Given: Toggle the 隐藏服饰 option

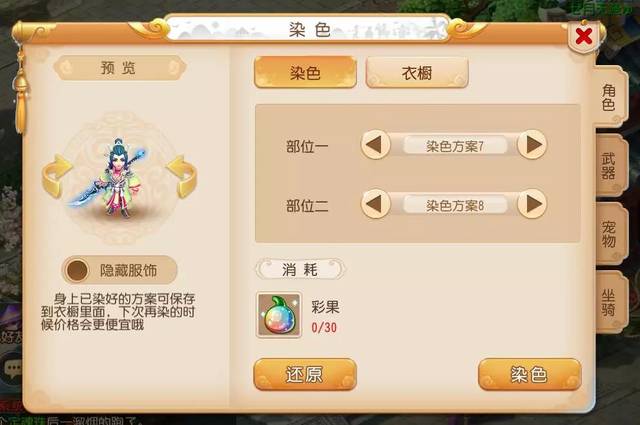Looking at the screenshot, I should [119, 270].
